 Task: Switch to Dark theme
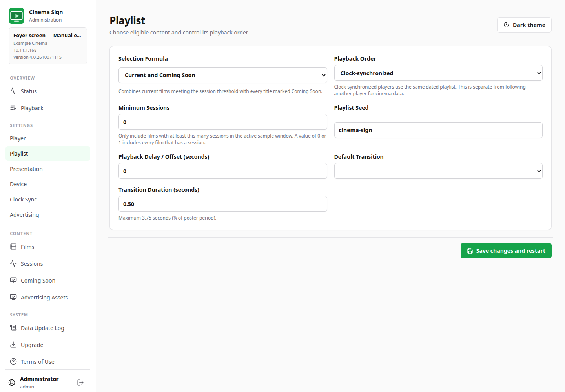(524, 25)
